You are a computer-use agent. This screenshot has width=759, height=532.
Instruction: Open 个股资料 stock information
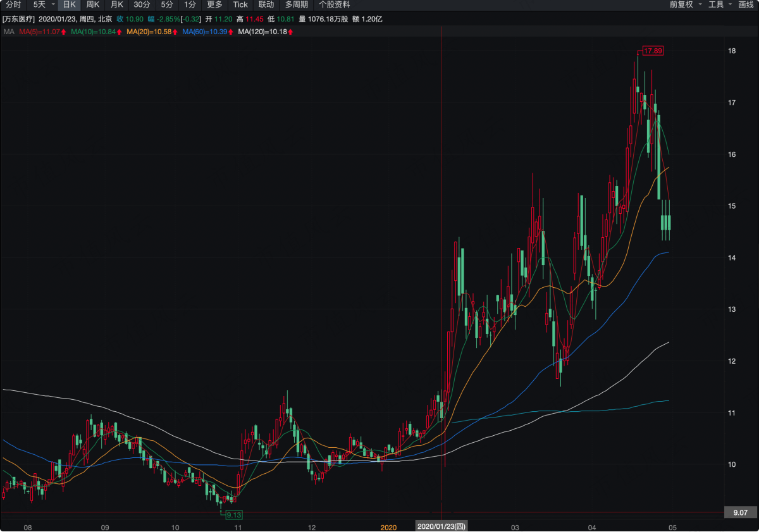coord(335,4)
